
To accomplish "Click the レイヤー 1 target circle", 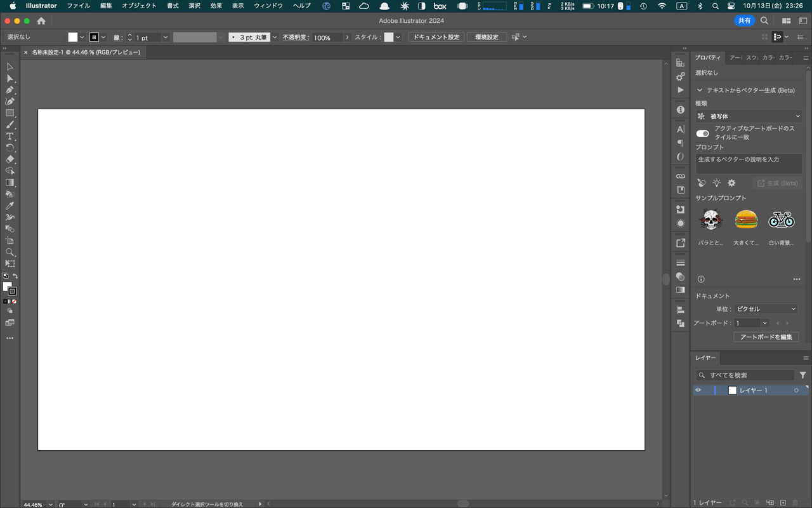I will coord(796,391).
